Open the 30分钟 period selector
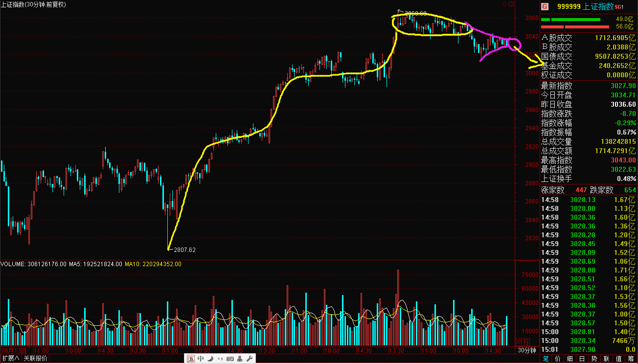Image resolution: width=638 pixels, height=364 pixels. coord(527,350)
